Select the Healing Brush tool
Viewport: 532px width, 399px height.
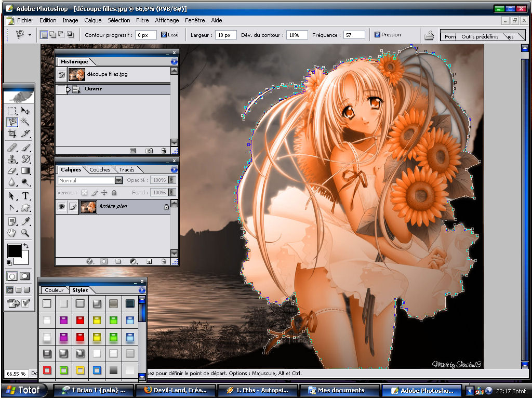tap(12, 148)
